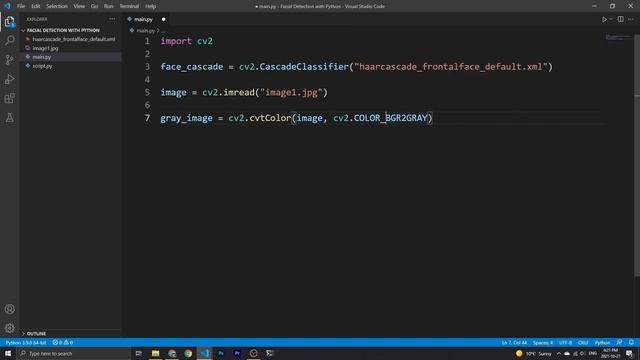Image resolution: width=640 pixels, height=360 pixels.
Task: Open the Extensions view
Action: click(x=9, y=98)
